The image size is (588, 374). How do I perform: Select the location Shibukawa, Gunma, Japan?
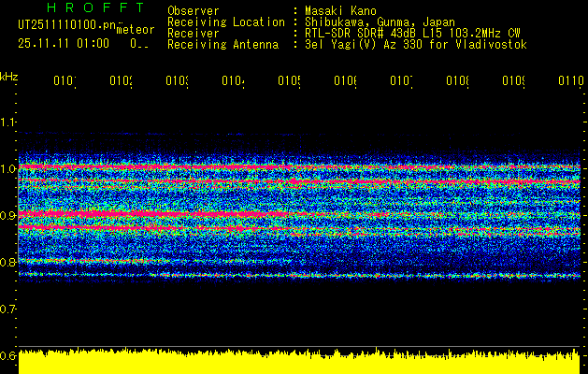(x=380, y=22)
